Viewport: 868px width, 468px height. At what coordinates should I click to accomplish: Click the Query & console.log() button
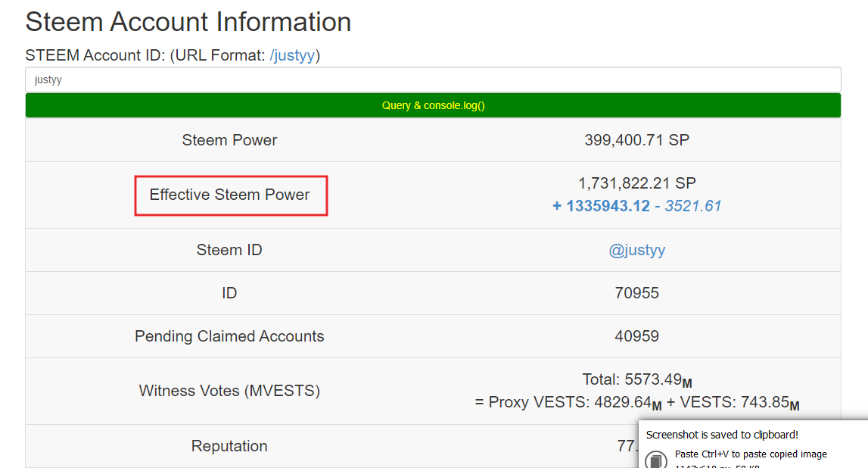[x=433, y=105]
